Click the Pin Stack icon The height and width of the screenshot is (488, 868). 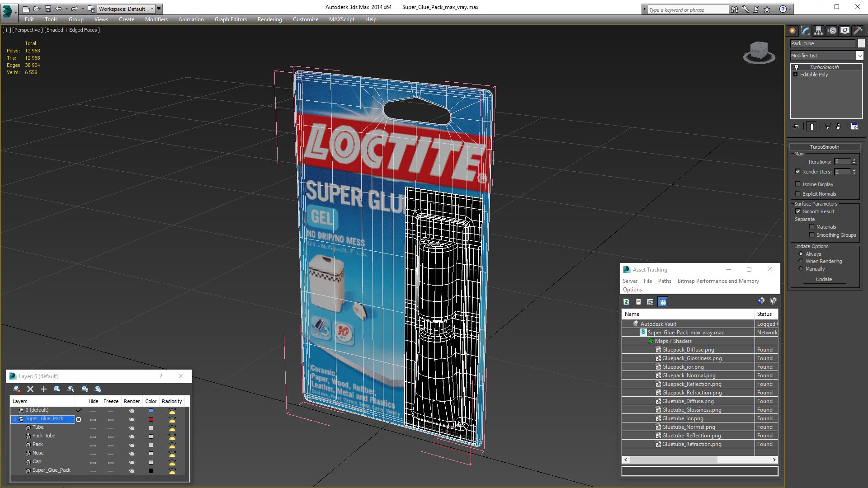(x=796, y=127)
